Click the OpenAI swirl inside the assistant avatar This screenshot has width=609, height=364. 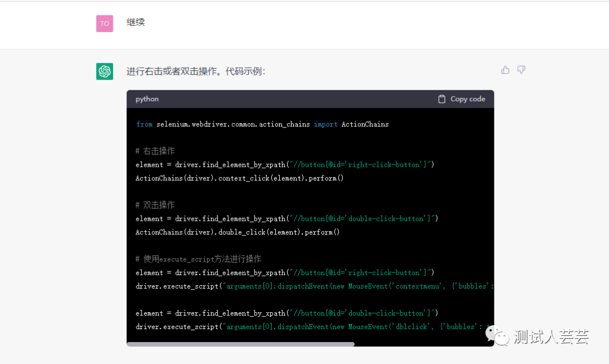104,72
